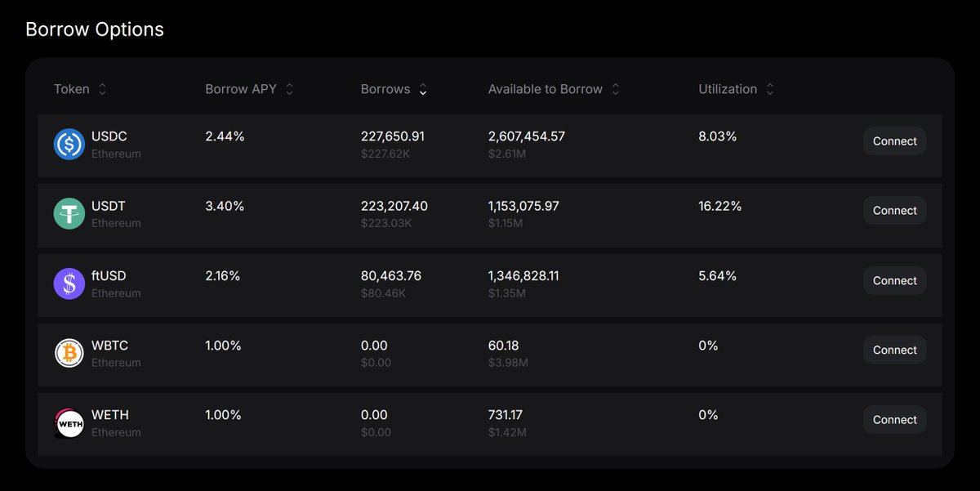Open the WETH token name link

[x=110, y=415]
